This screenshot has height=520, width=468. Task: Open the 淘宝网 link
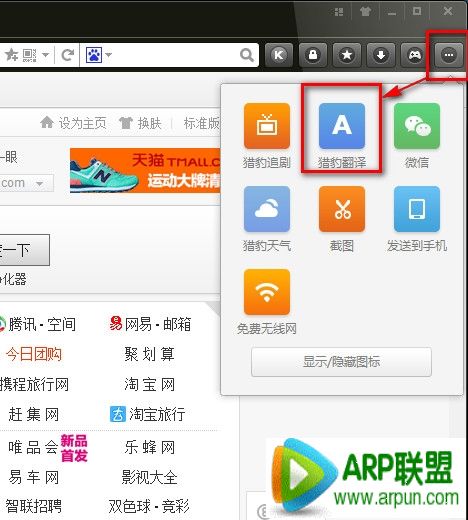pos(149,384)
